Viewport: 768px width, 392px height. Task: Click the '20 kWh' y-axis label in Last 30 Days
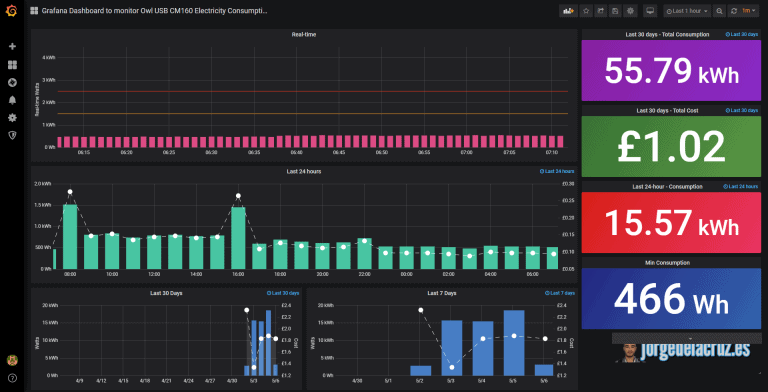[50, 305]
